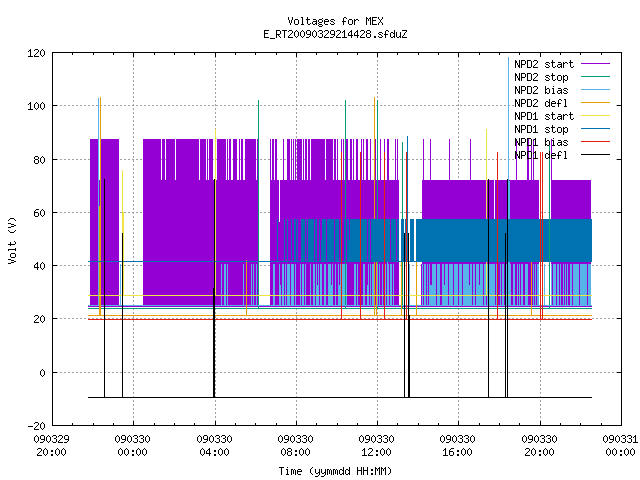Click the green NPD2 stop legend line

595,76
